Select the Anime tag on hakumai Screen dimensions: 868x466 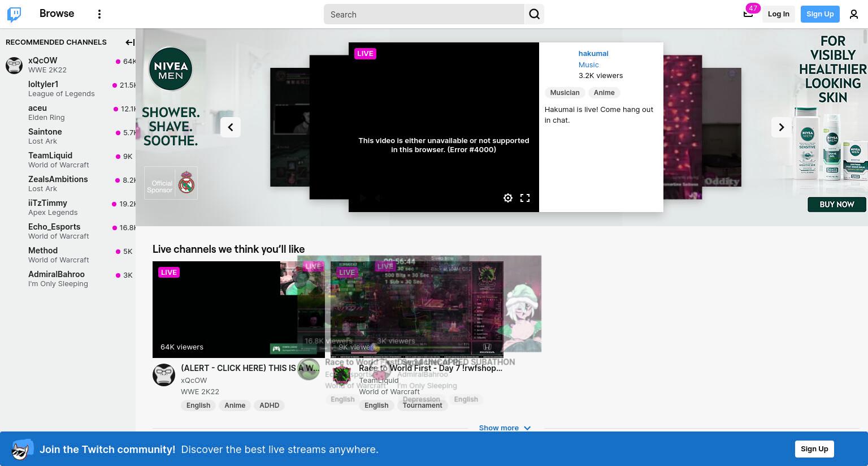(x=604, y=93)
